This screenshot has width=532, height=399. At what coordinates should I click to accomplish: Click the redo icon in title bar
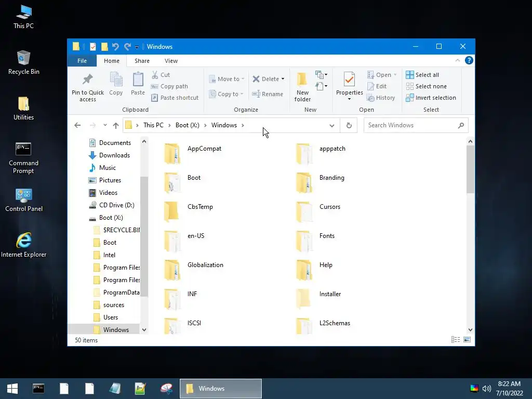pyautogui.click(x=127, y=46)
